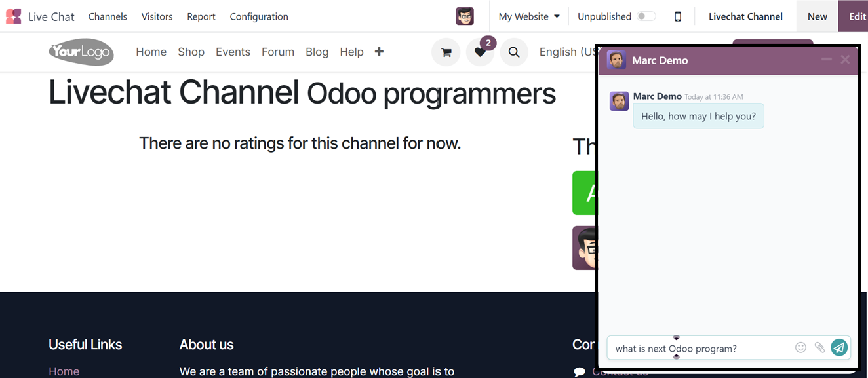Click the Livechat Channel button
This screenshot has width=868, height=378.
(x=745, y=16)
